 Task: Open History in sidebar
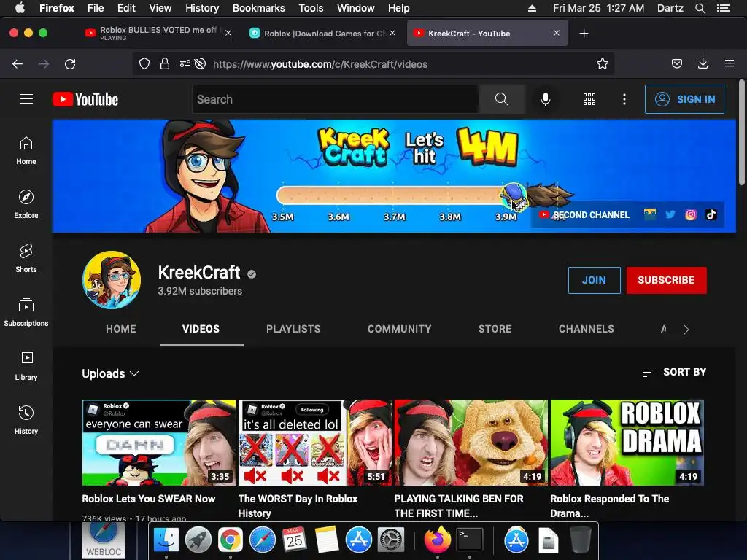pyautogui.click(x=26, y=420)
